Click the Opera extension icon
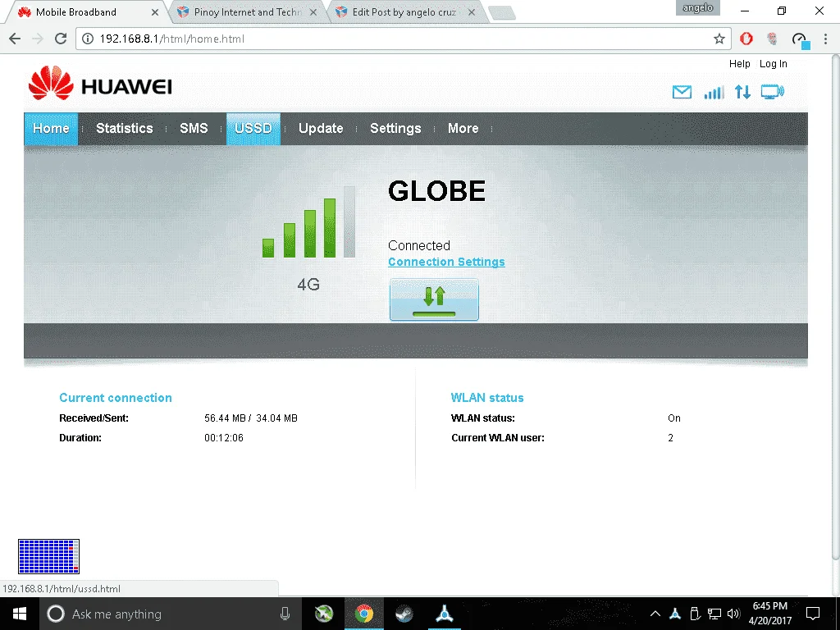This screenshot has height=630, width=840. [746, 39]
